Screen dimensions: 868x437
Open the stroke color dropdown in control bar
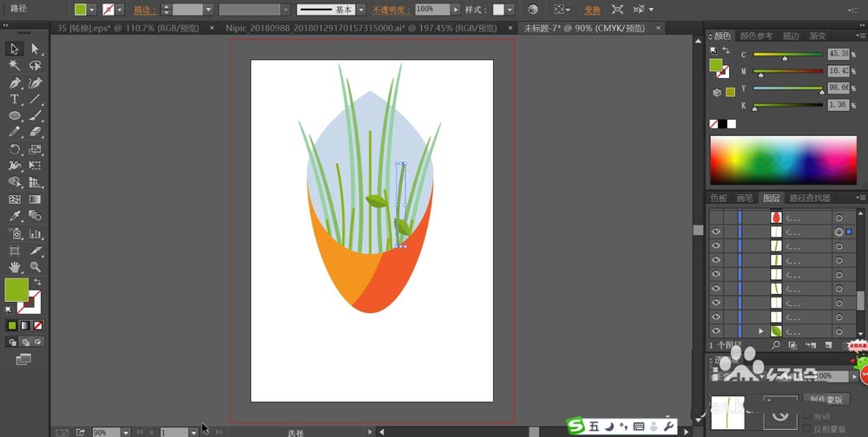120,10
